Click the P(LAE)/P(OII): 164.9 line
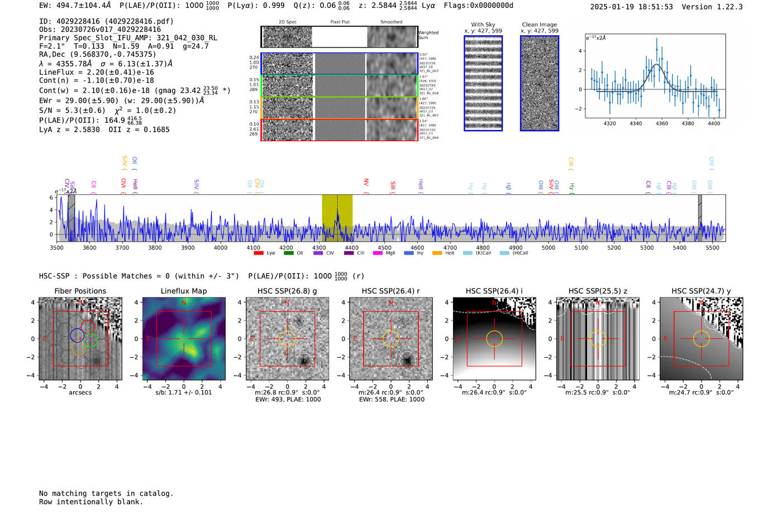782x532 pixels. point(90,120)
